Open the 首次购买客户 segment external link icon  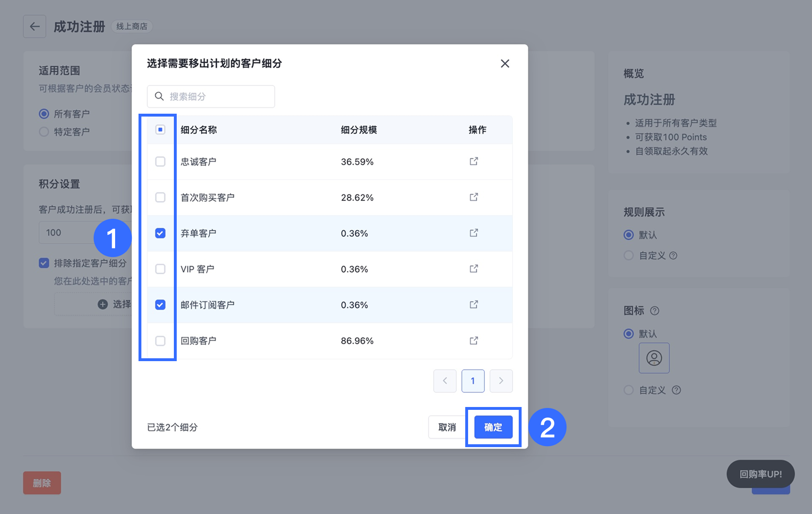(474, 197)
